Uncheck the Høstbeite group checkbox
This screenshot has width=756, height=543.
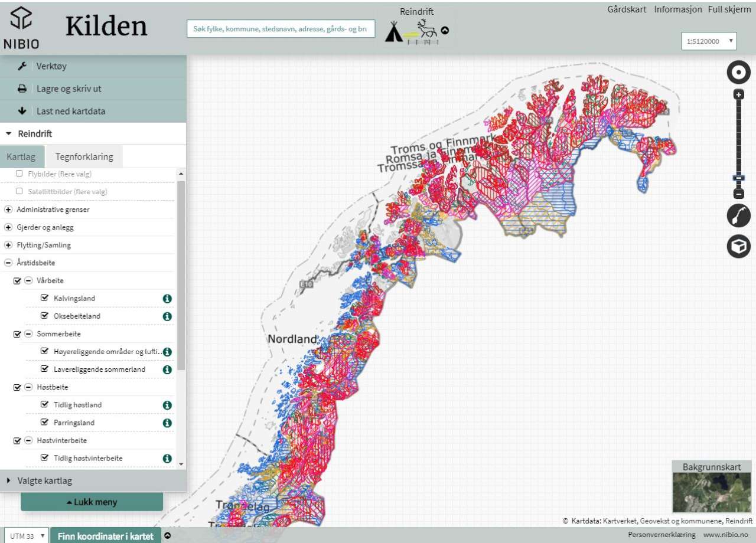(x=17, y=387)
